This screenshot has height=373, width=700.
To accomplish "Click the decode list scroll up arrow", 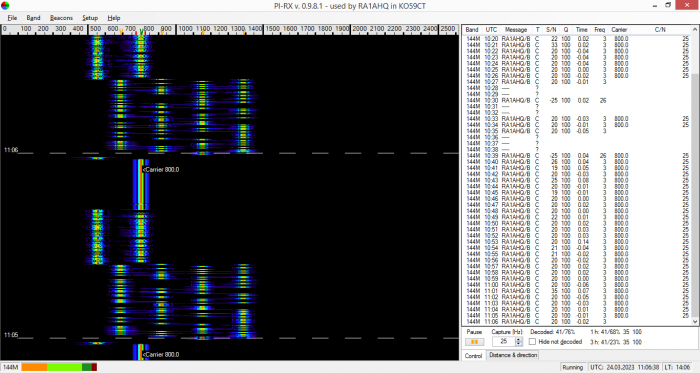I will (695, 29).
